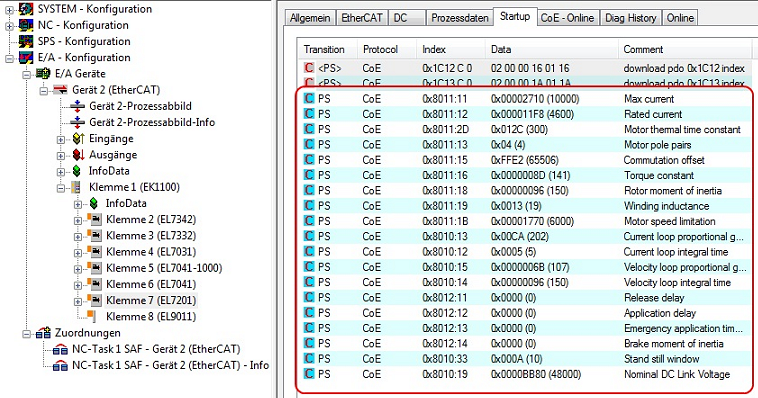
Task: Click the C icon on Rated current row
Action: (x=309, y=114)
